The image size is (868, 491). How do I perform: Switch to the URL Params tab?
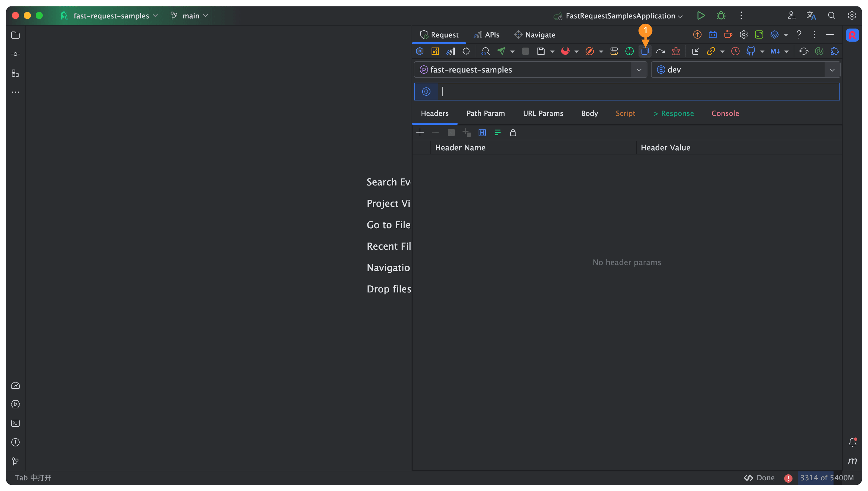tap(543, 113)
